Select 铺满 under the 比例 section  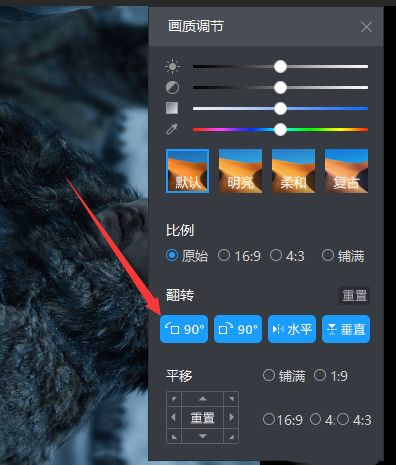point(343,256)
